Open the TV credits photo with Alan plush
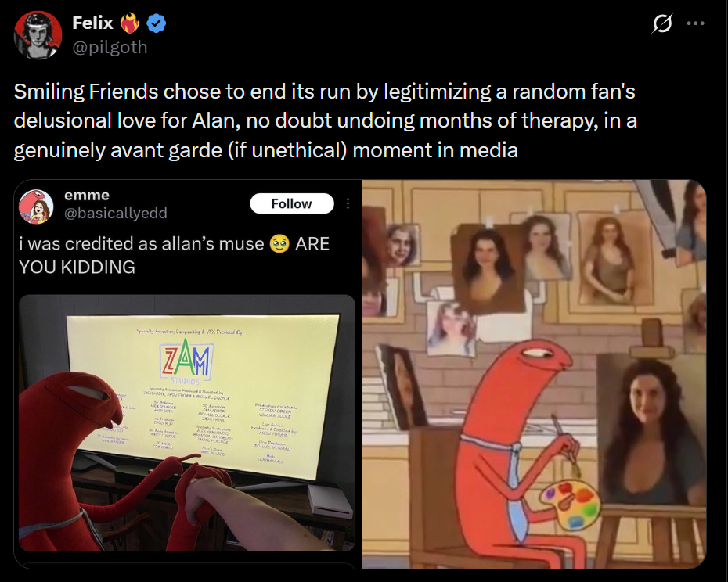Viewport: 728px width, 582px height. click(187, 422)
